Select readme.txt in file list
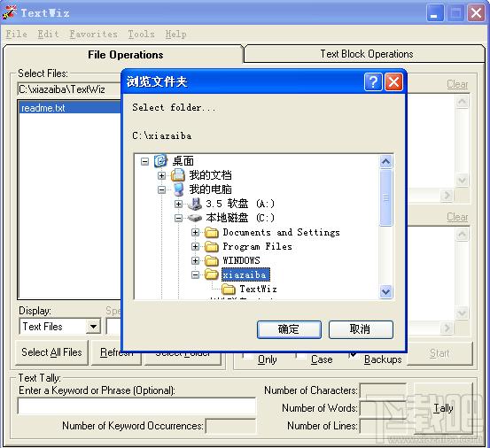Viewport: 490px width, 448px height. pyautogui.click(x=70, y=108)
